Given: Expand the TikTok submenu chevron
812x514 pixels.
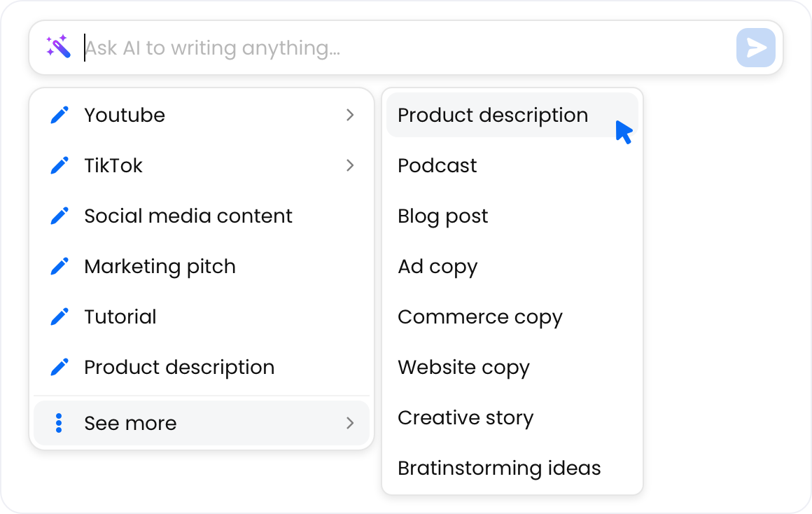Looking at the screenshot, I should tap(349, 165).
